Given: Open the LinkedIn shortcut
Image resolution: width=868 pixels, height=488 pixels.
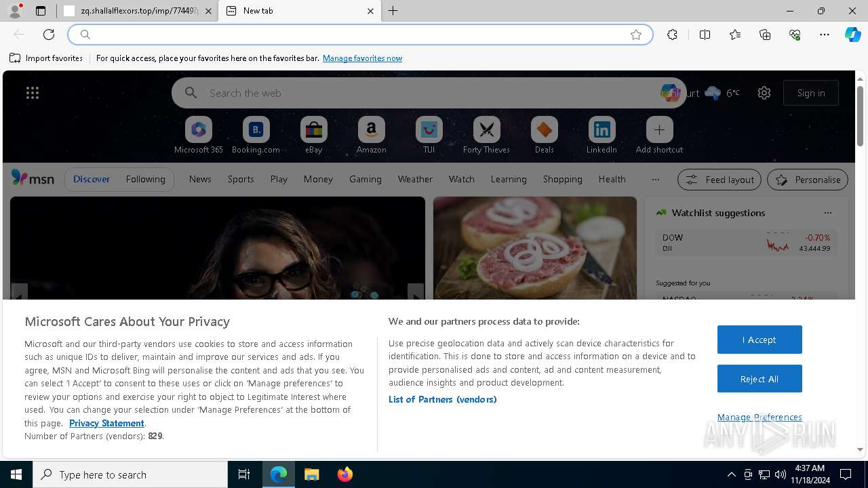Looking at the screenshot, I should [x=601, y=136].
